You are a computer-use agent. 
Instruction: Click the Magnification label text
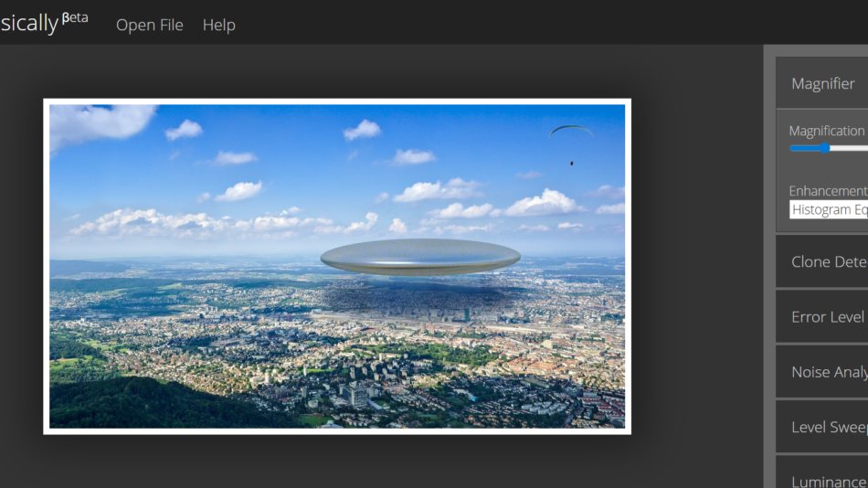pyautogui.click(x=826, y=131)
